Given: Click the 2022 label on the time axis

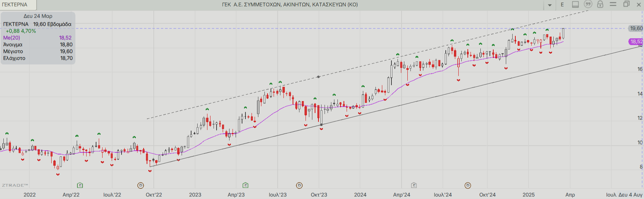Looking at the screenshot, I should pos(30,195).
